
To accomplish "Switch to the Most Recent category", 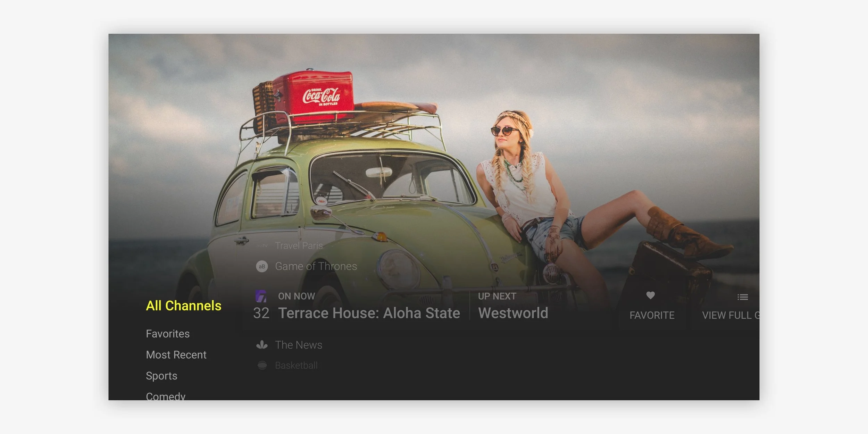I will (x=176, y=355).
